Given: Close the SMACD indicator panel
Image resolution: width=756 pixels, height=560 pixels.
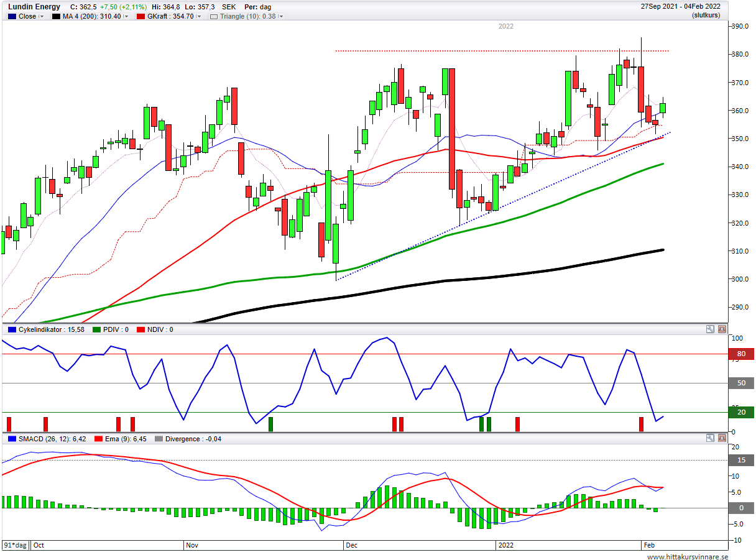Looking at the screenshot, I should coord(722,439).
